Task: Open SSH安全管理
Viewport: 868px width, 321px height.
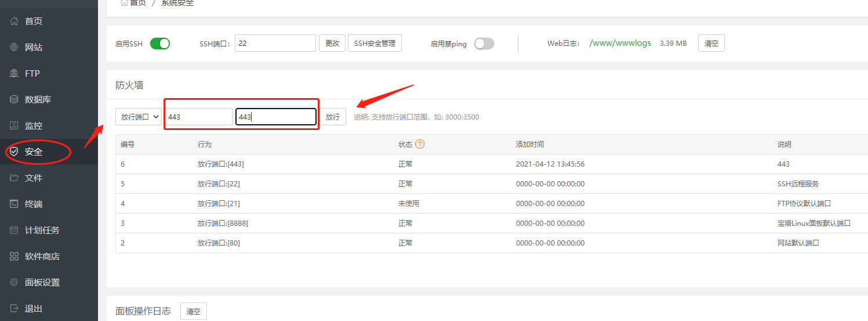Action: [375, 43]
